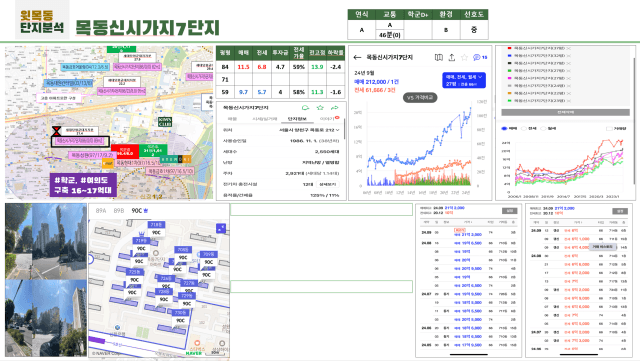The width and height of the screenshot is (640, 361).
Task: Select the first blue radio button above the comparison chart
Action: pyautogui.click(x=504, y=129)
